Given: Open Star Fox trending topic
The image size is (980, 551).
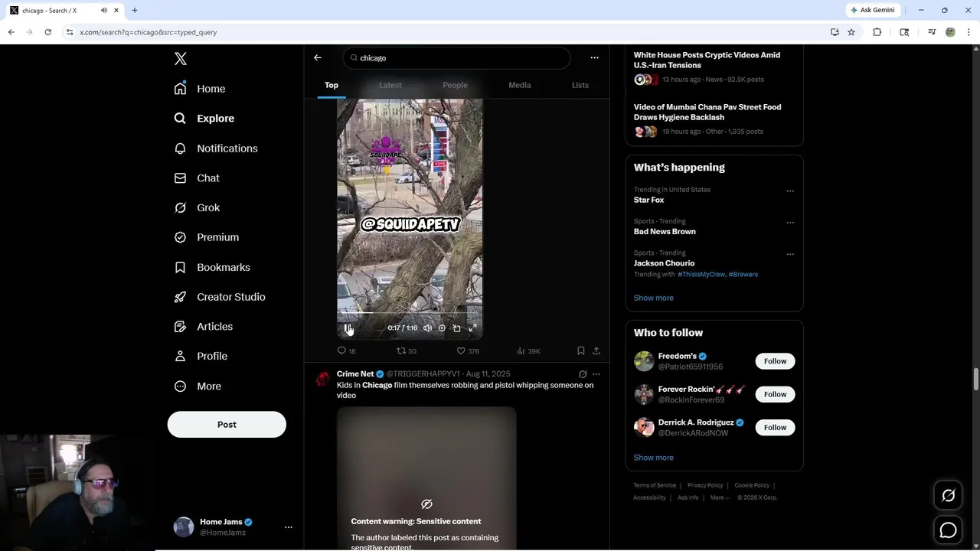Looking at the screenshot, I should [648, 200].
